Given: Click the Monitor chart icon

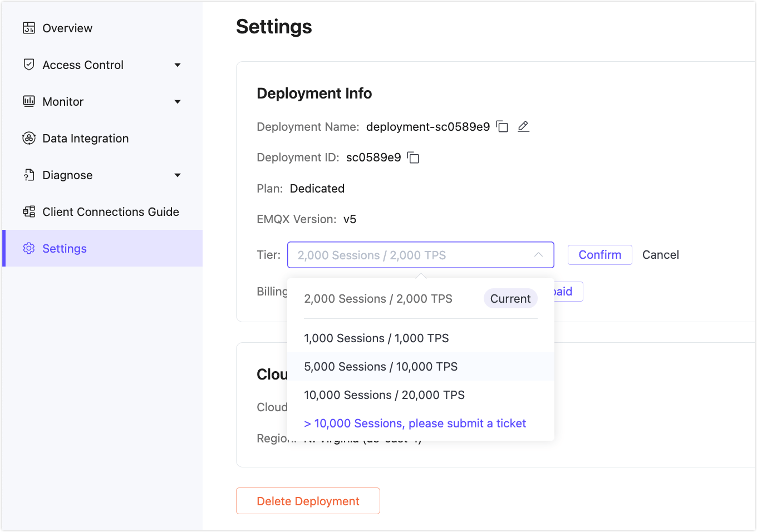Looking at the screenshot, I should [x=29, y=101].
